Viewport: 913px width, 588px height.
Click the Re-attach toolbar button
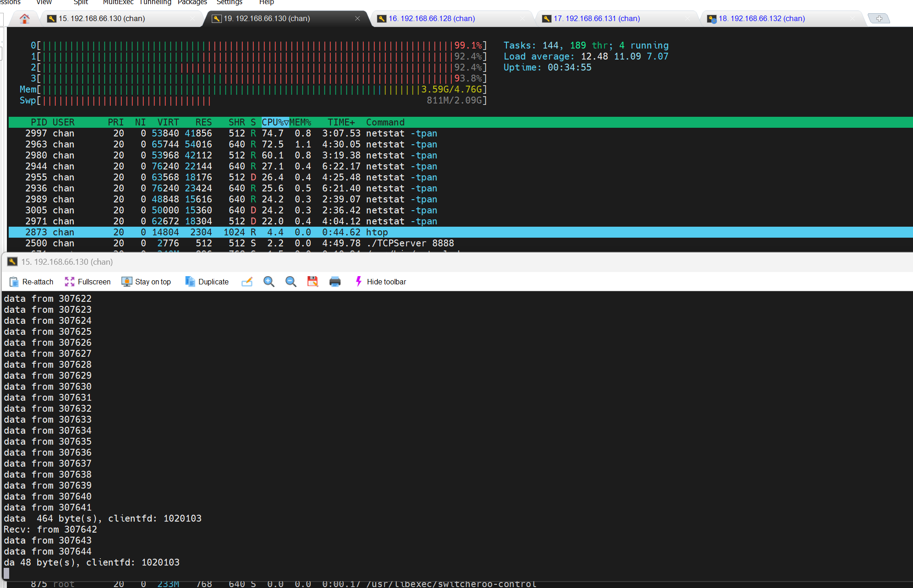[31, 282]
